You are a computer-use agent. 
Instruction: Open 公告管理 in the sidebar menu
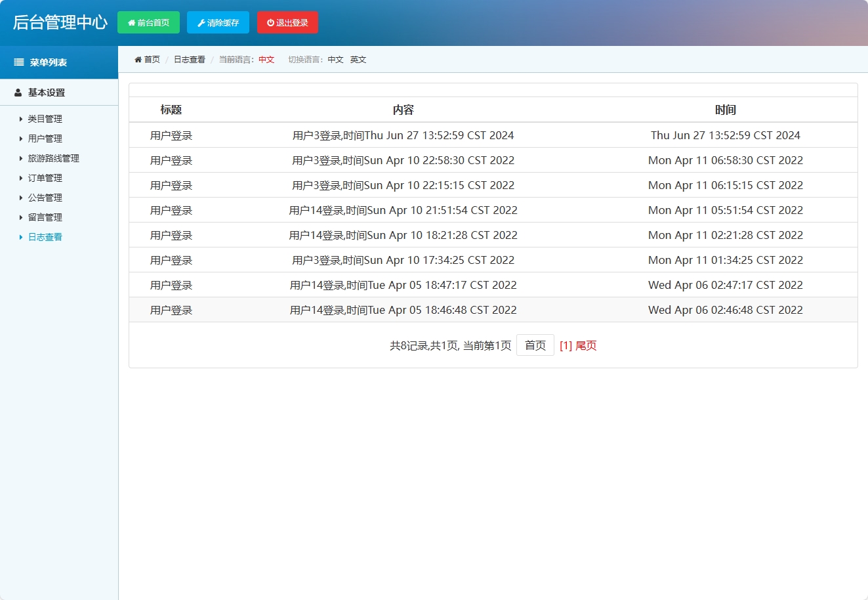click(x=45, y=198)
